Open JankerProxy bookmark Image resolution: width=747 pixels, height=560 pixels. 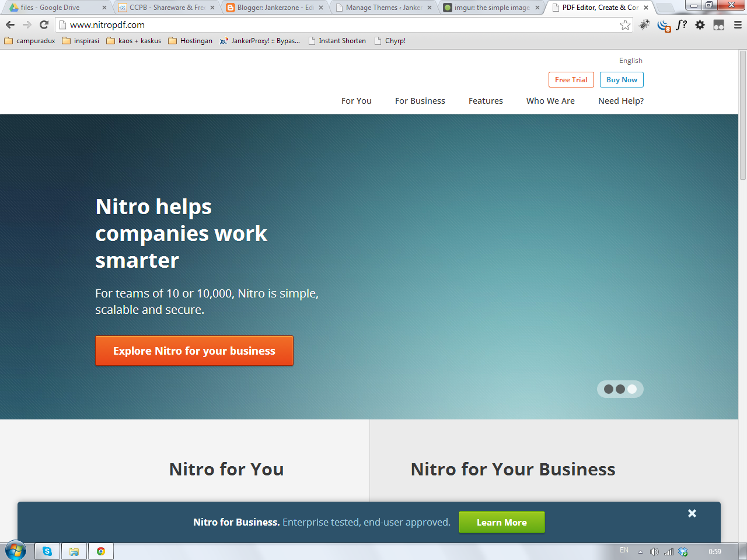260,41
